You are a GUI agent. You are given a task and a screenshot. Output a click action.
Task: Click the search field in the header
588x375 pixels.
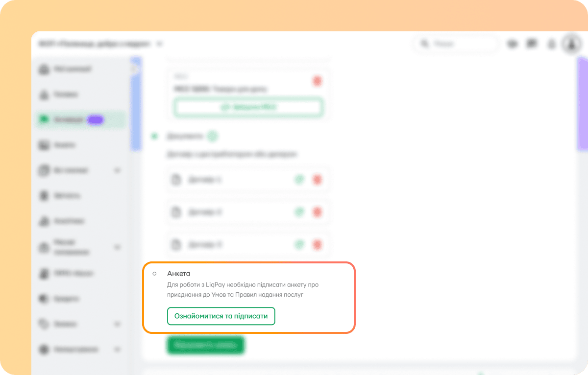point(456,44)
